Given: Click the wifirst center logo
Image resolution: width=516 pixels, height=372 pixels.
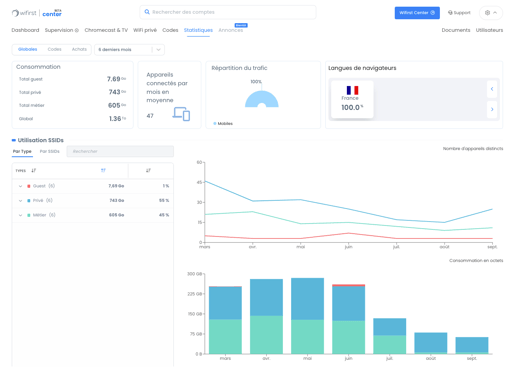Looking at the screenshot, I should 37,13.
